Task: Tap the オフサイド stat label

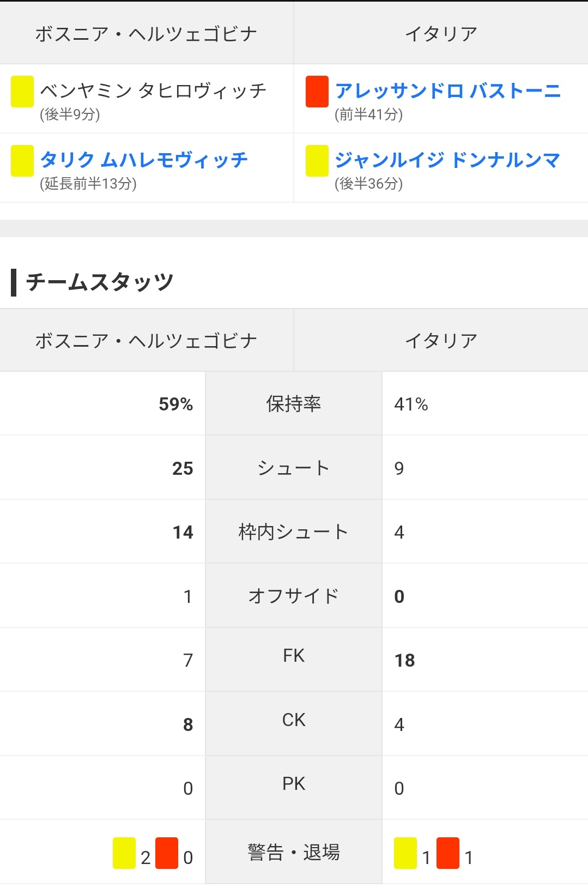Action: pyautogui.click(x=294, y=596)
